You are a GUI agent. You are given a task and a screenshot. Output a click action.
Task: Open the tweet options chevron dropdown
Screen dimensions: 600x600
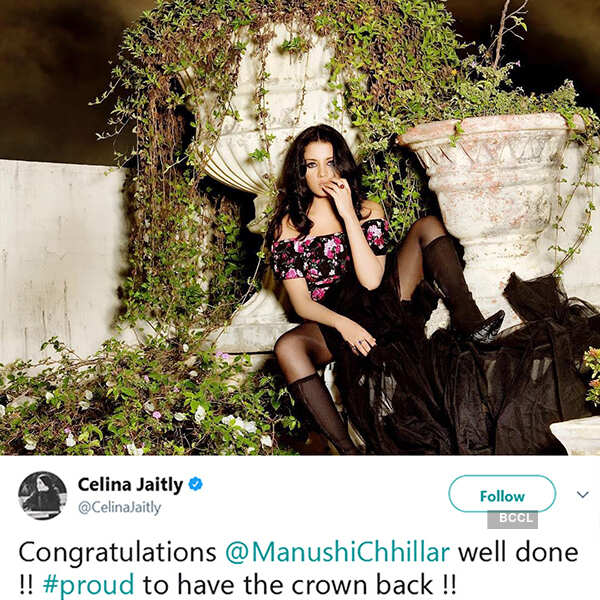pyautogui.click(x=582, y=495)
